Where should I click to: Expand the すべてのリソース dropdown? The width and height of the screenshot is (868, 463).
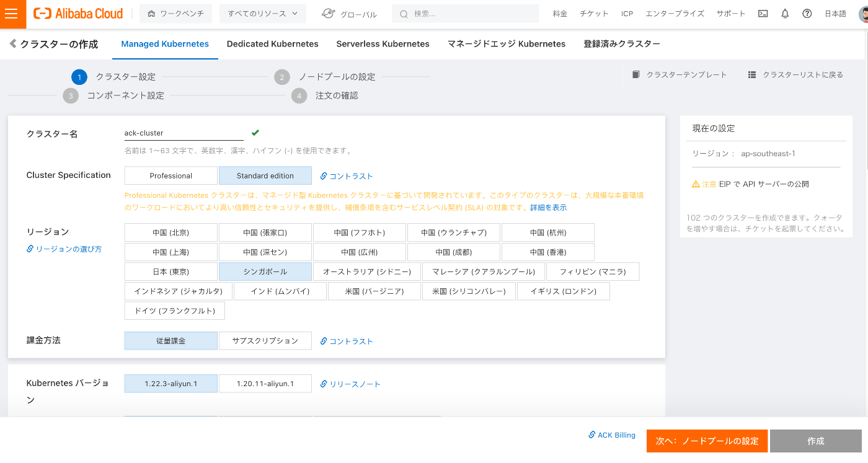(263, 14)
